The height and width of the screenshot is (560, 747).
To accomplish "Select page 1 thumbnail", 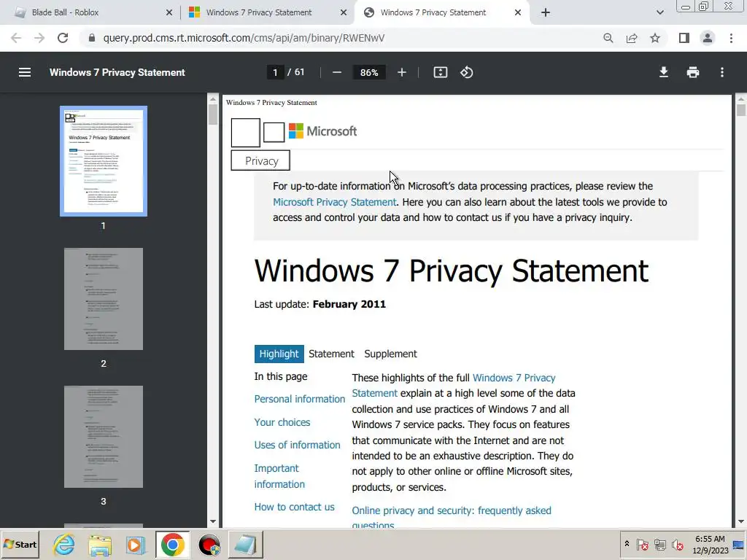I will point(104,161).
